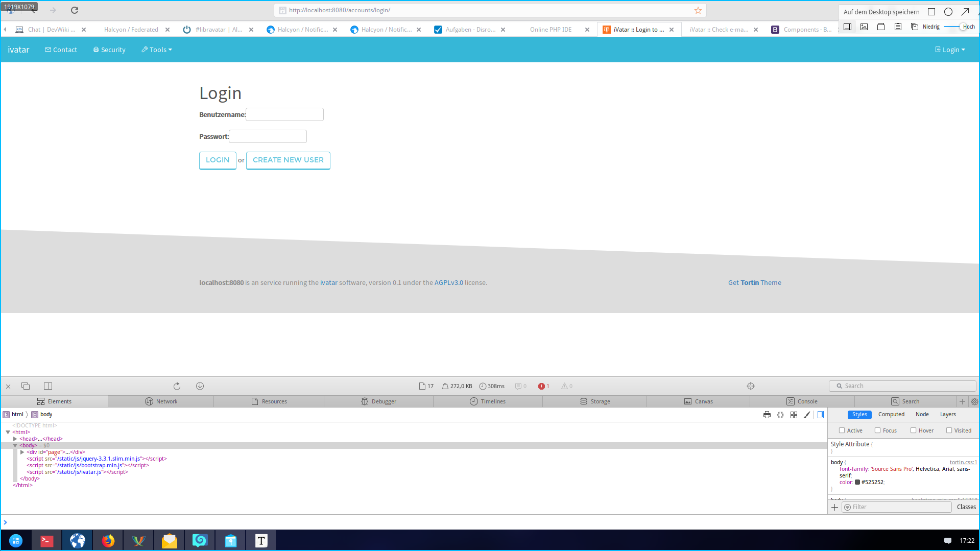Expand the div id="page" node
Image resolution: width=980 pixels, height=551 pixels.
pyautogui.click(x=22, y=452)
